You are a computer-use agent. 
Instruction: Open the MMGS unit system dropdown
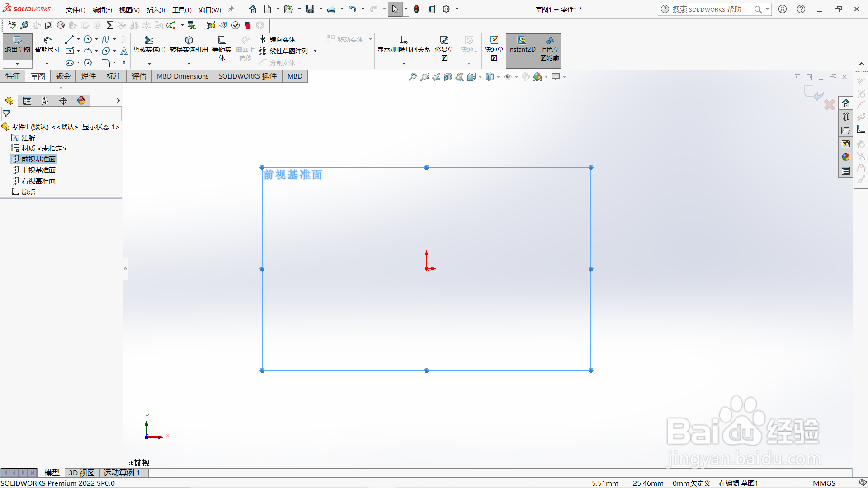click(846, 483)
